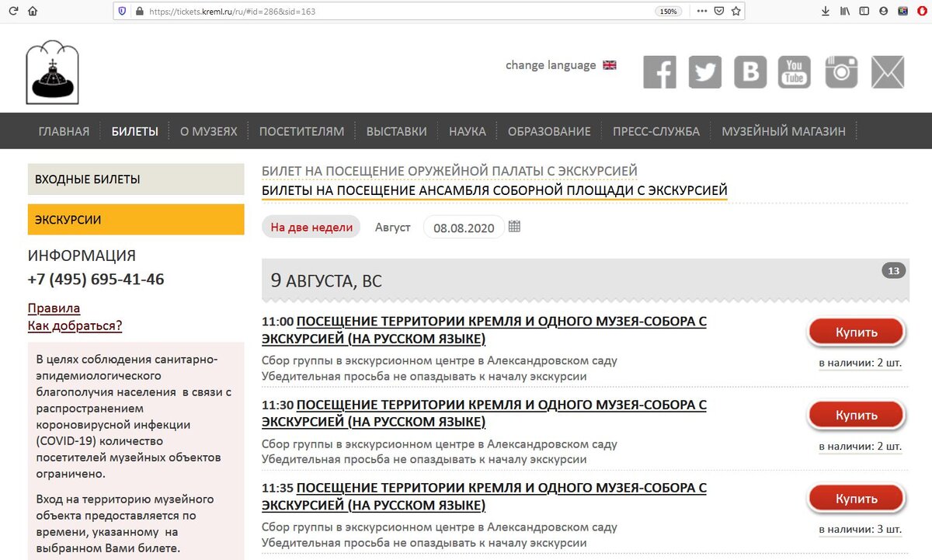Open ПРЕСС-СЛУЖБА menu item

pos(656,131)
